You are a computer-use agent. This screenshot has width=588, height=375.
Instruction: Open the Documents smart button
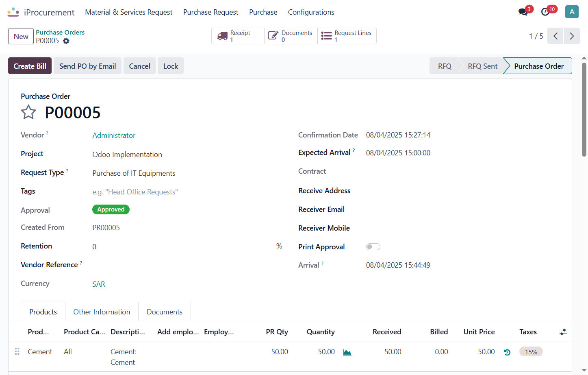[291, 36]
